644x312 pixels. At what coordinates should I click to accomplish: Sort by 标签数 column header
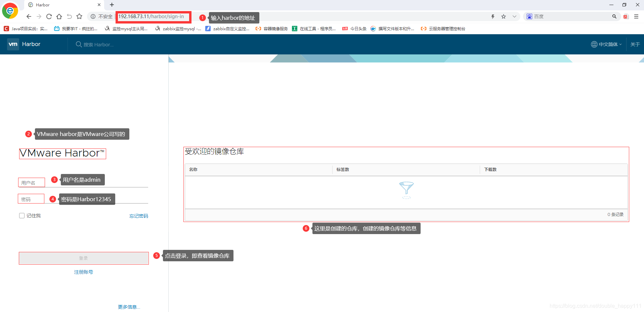point(343,170)
